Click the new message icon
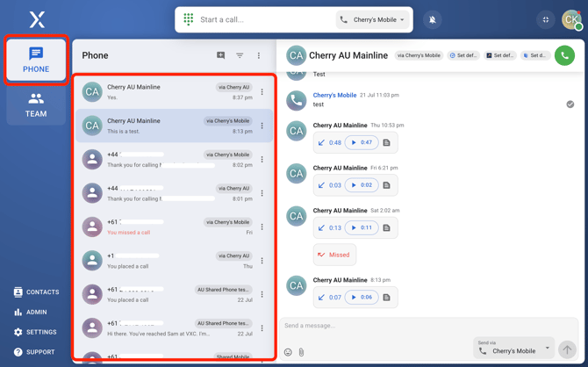This screenshot has width=588, height=367. click(220, 55)
